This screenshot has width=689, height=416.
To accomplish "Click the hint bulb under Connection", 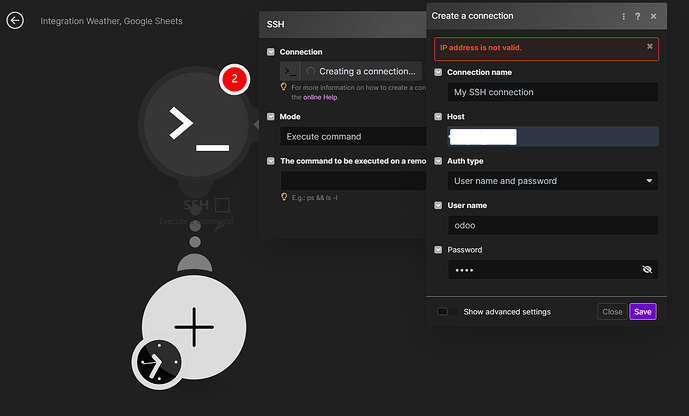I will pos(284,87).
